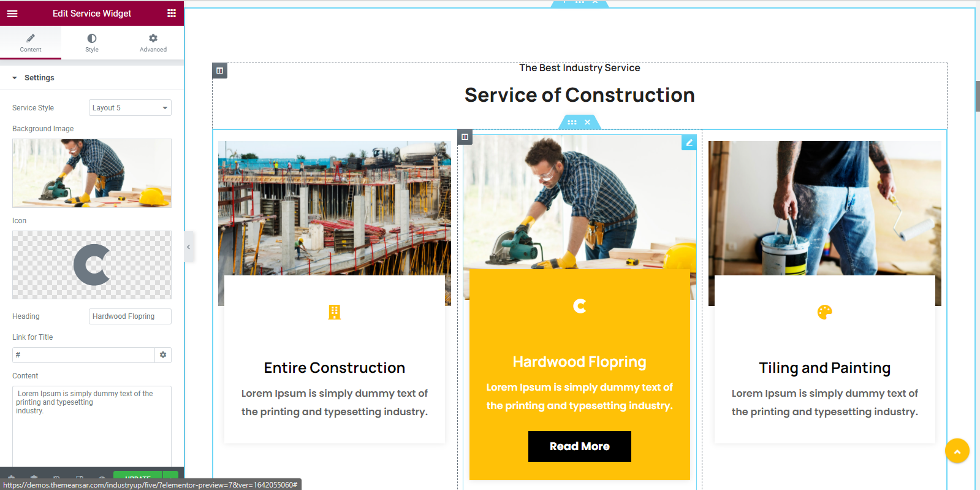Click the page vertical scrollbar
Screen dimensions: 980x490
(x=978, y=96)
